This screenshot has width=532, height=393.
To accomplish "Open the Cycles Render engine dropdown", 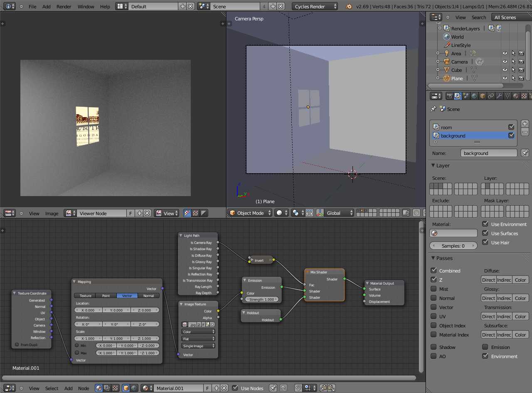I will coord(315,7).
